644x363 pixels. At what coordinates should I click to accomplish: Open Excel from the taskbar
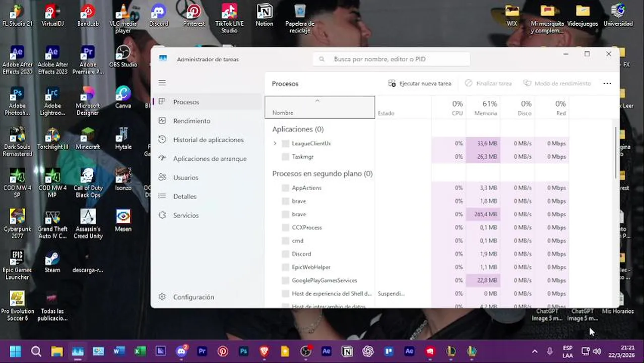coord(140,351)
